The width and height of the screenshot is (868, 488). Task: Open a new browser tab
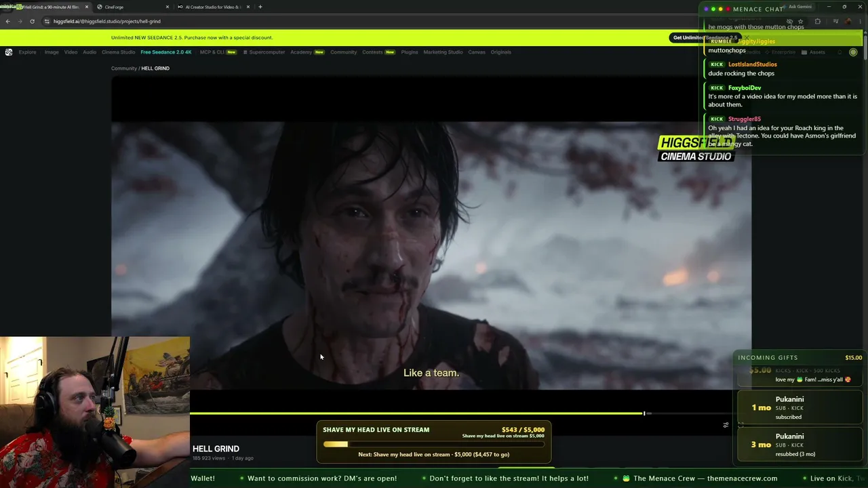[x=260, y=7]
